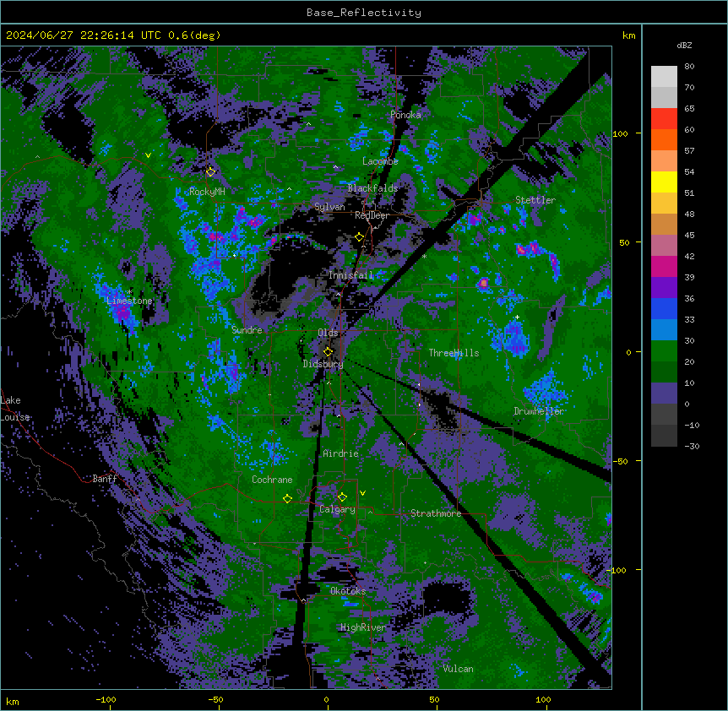The image size is (728, 711).
Task: Click the yellow diamond marker below Cochrane
Action: click(287, 498)
